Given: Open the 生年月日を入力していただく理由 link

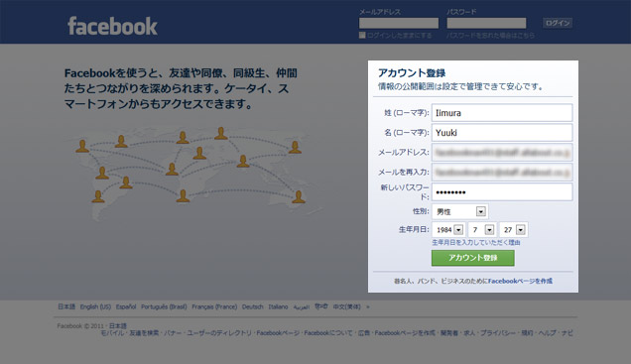Looking at the screenshot, I should (x=476, y=243).
